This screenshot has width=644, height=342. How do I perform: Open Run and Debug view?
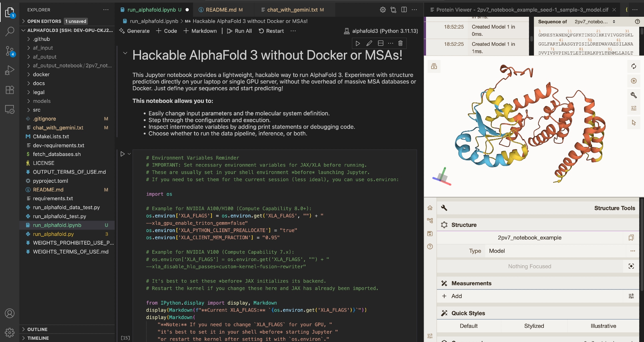[10, 70]
